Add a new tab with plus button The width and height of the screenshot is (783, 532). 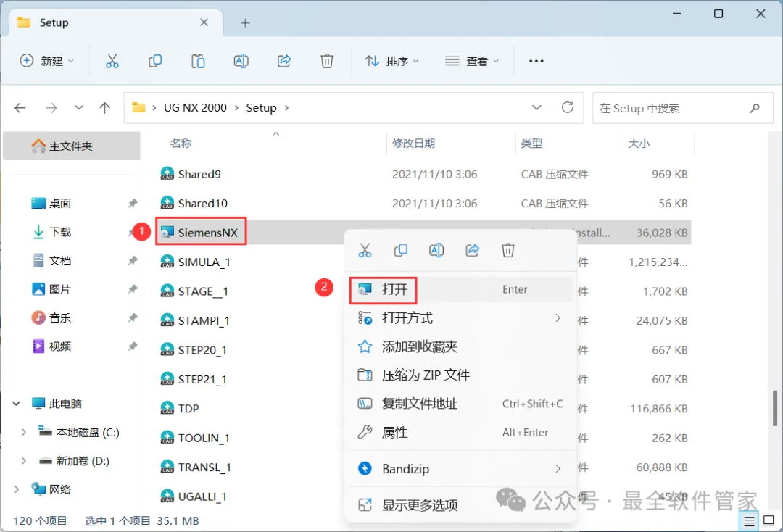coord(245,23)
